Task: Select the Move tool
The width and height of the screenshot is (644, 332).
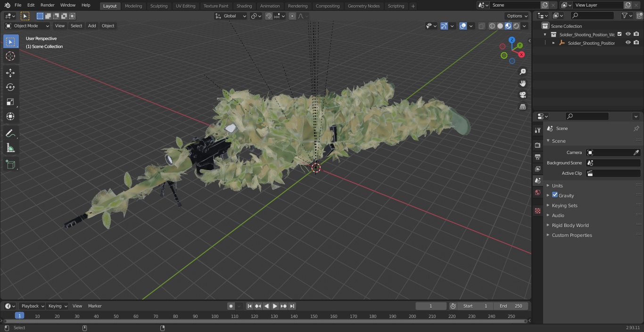Action: click(x=10, y=73)
